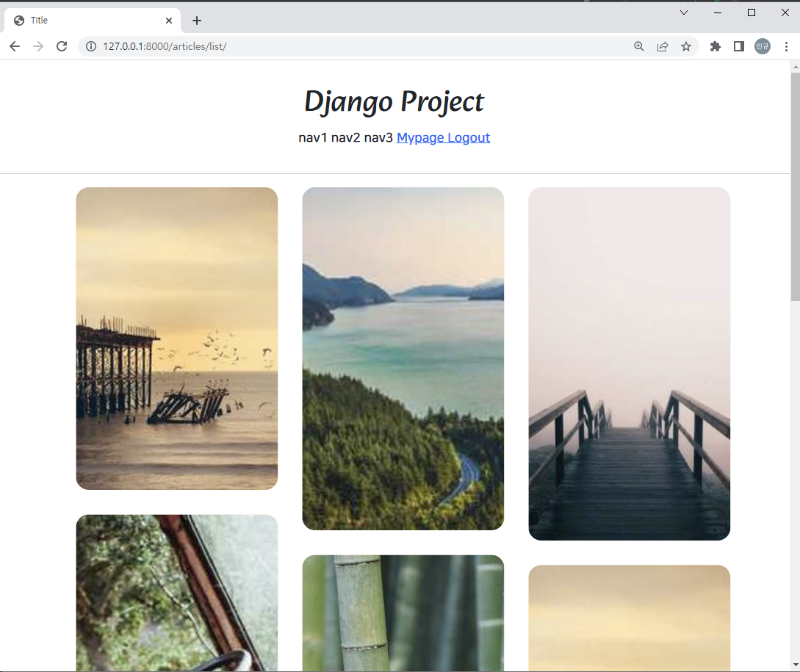Open the Chrome profile avatar
This screenshot has height=672, width=800.
click(763, 46)
